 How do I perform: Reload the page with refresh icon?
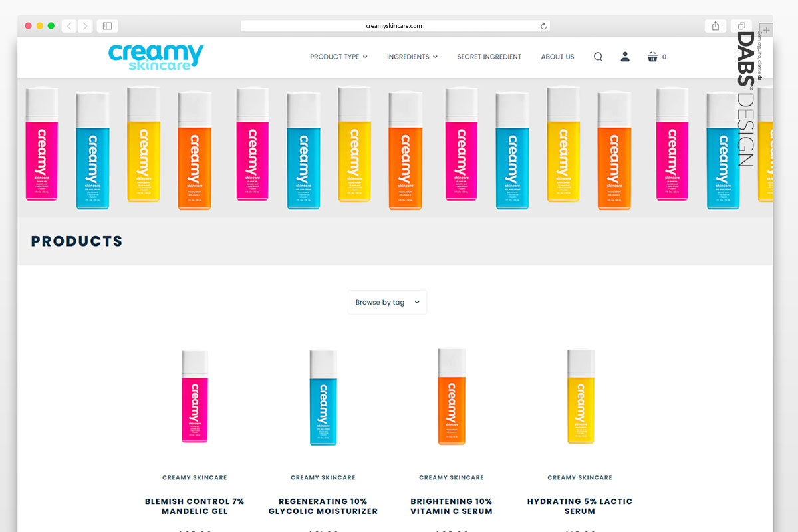(543, 26)
